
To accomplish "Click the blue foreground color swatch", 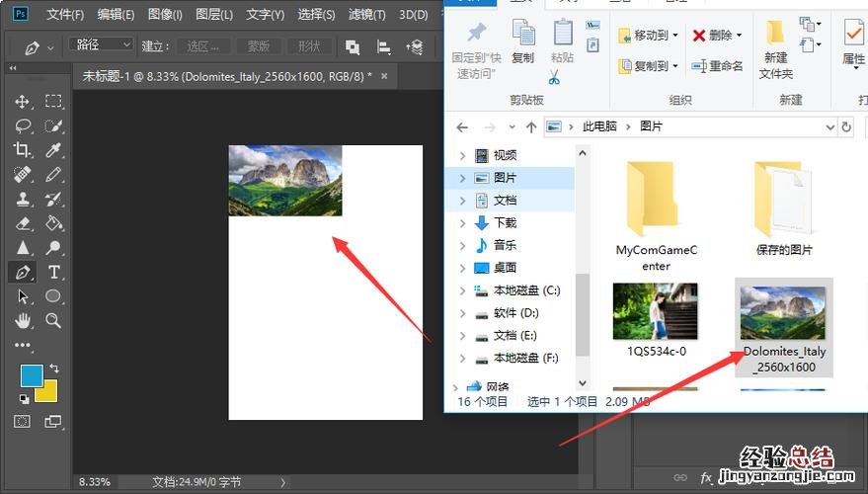I will (31, 375).
